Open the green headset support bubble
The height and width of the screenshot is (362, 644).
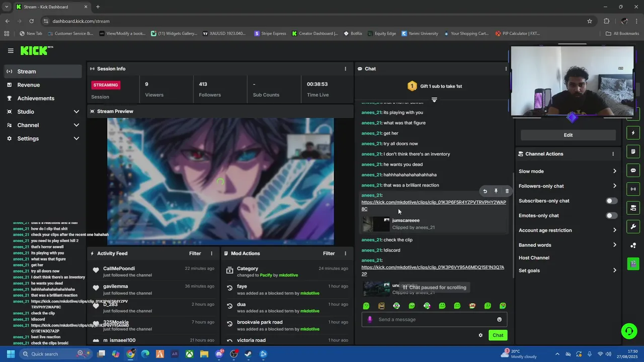[x=629, y=331]
